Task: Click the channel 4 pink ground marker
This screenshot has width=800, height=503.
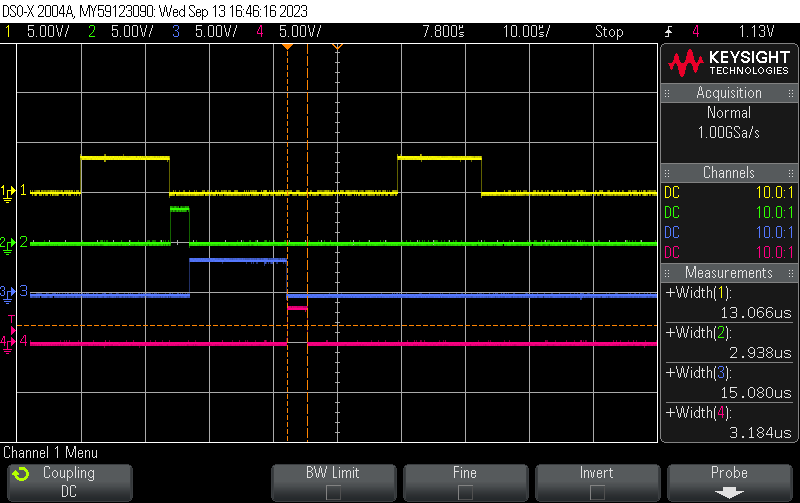Action: tap(9, 343)
